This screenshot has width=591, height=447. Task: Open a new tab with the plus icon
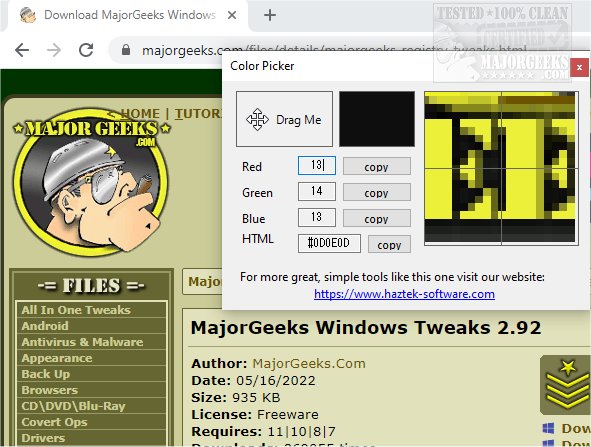[x=269, y=15]
